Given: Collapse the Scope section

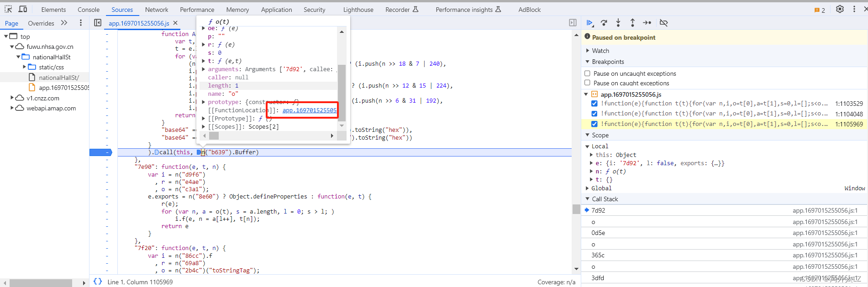Looking at the screenshot, I should [588, 135].
